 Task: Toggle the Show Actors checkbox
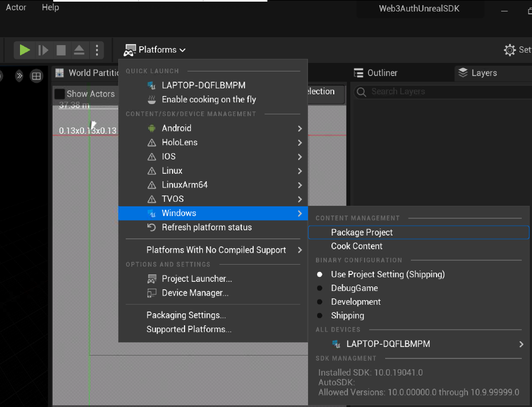point(59,94)
